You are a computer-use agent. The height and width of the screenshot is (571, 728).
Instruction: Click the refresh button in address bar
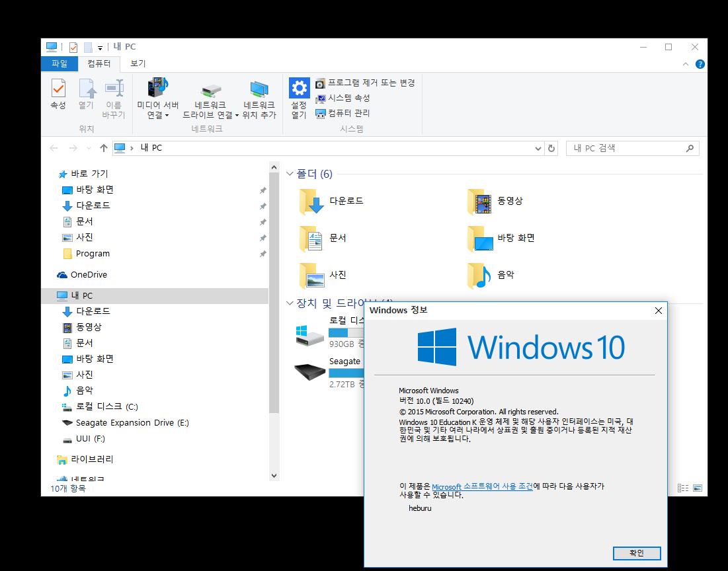click(551, 149)
